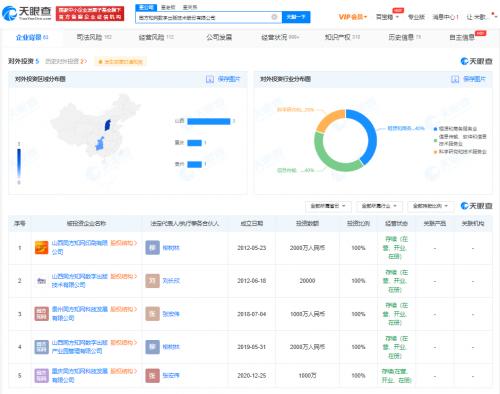Click legal representative avatar in row 2

coord(152,281)
